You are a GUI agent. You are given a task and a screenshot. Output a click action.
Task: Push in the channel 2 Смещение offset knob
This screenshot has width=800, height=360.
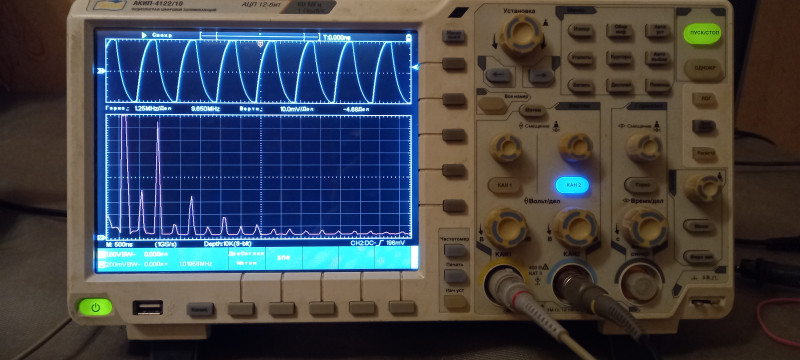coord(576,147)
